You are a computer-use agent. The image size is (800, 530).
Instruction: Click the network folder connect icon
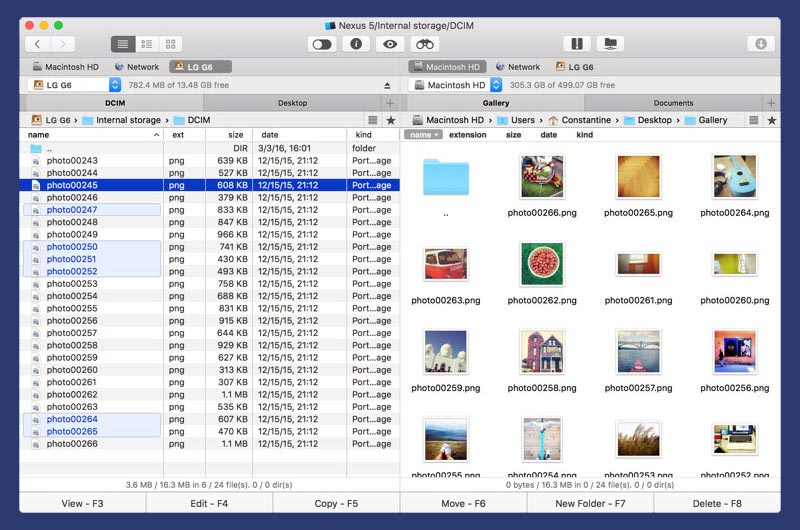click(610, 44)
